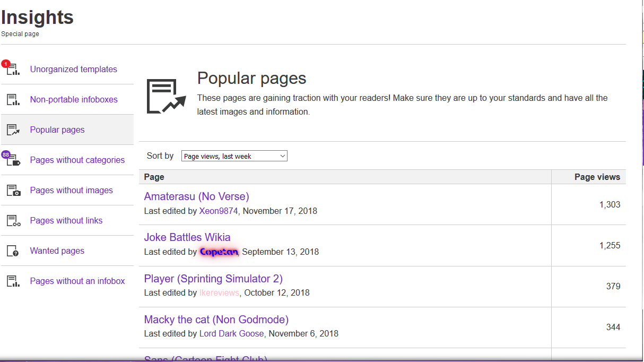This screenshot has width=644, height=362.
Task: Click the Pages without links chain icon
Action: [13, 221]
